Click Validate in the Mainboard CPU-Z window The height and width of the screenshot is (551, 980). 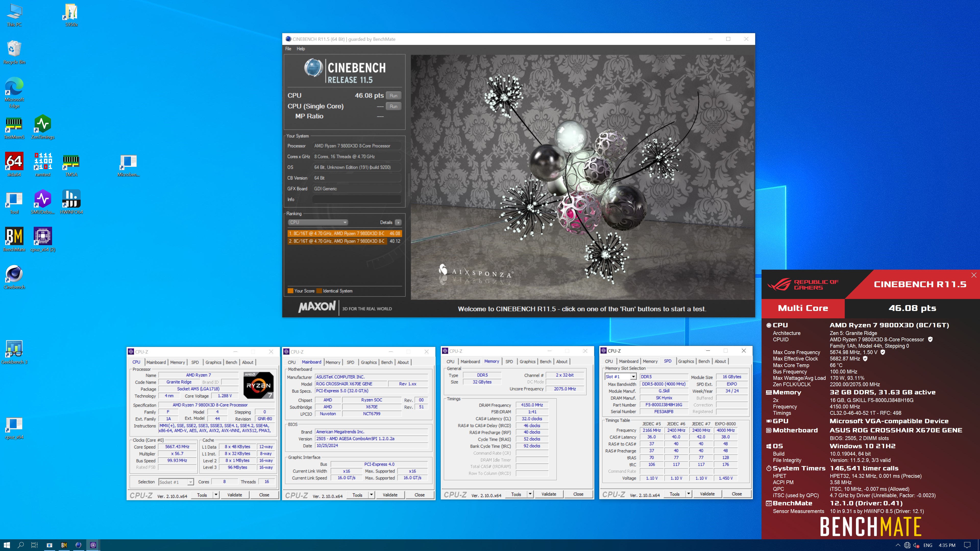390,495
